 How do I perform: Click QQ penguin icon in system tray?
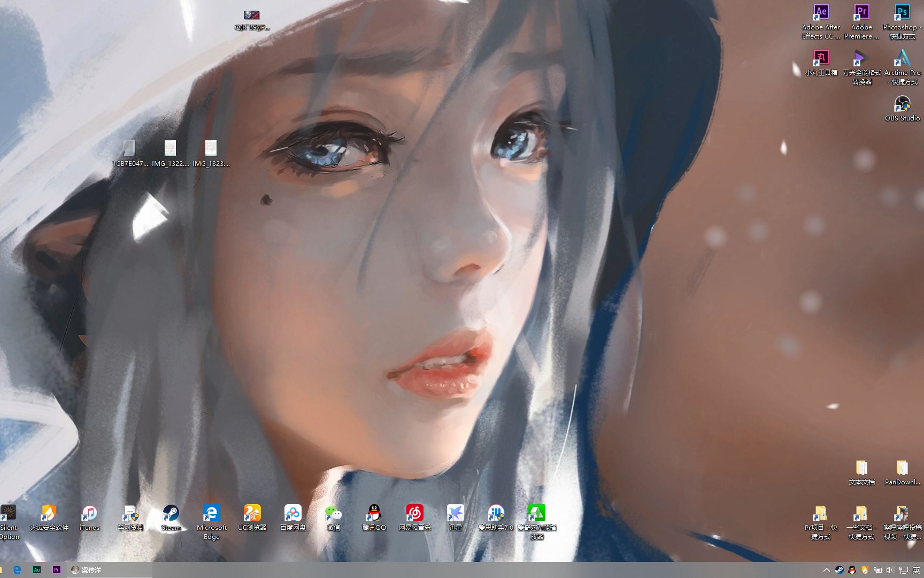point(852,570)
